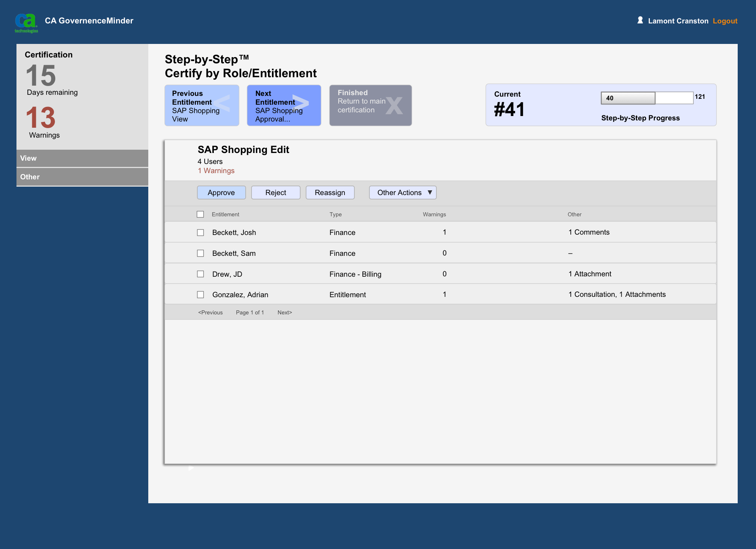Image resolution: width=756 pixels, height=549 pixels.
Task: Check the box for Beckett, Josh
Action: point(200,232)
